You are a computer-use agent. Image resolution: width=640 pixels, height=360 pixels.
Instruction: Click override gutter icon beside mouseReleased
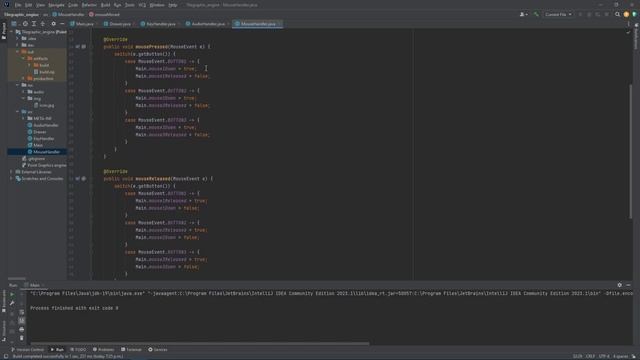pos(78,179)
